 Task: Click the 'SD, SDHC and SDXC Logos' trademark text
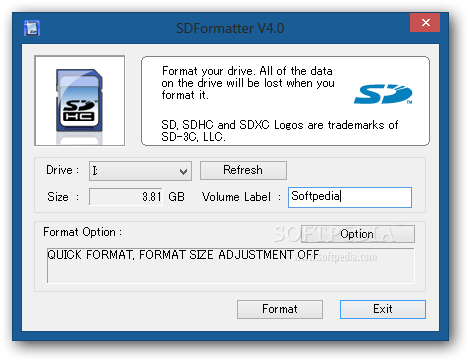tap(280, 131)
